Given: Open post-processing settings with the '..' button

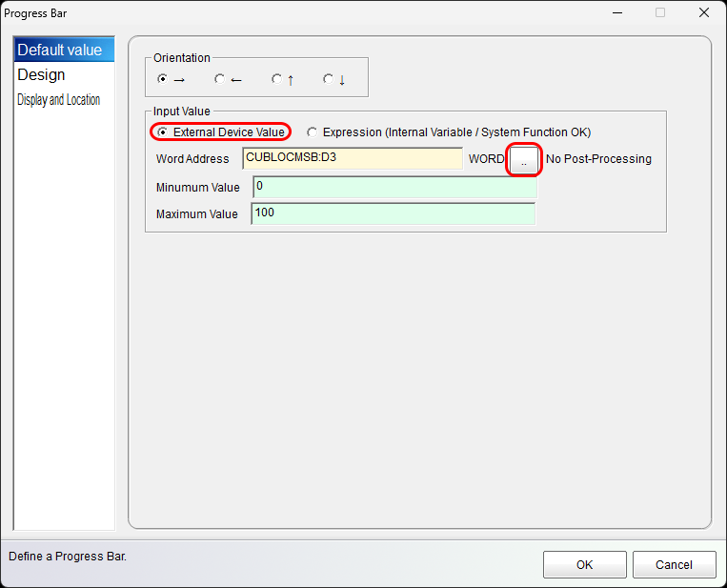Looking at the screenshot, I should click(523, 160).
